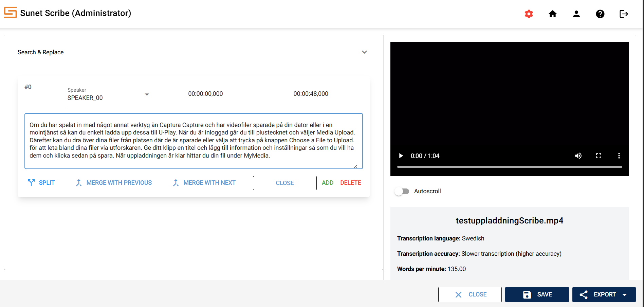Open the Export dropdown menu
The image size is (644, 307).
click(604, 294)
